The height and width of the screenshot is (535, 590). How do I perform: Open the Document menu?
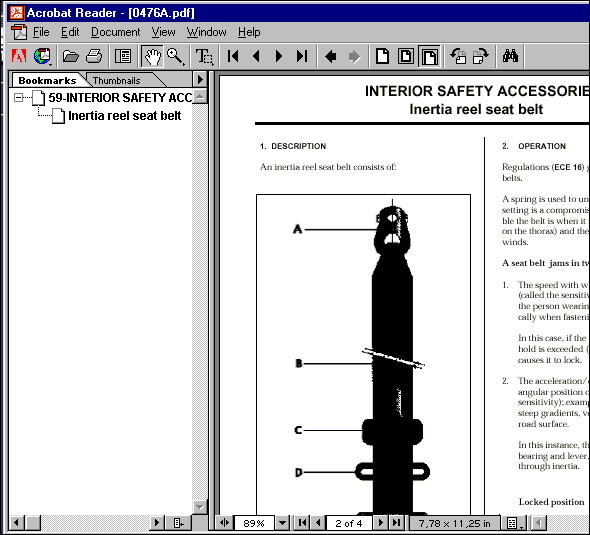(x=116, y=32)
